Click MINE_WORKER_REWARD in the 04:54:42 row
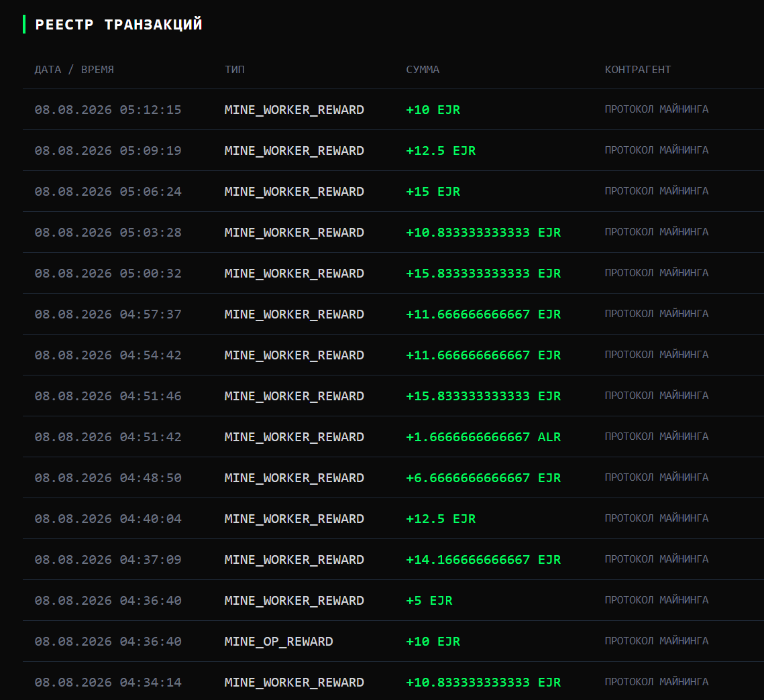The height and width of the screenshot is (700, 764). 294,355
